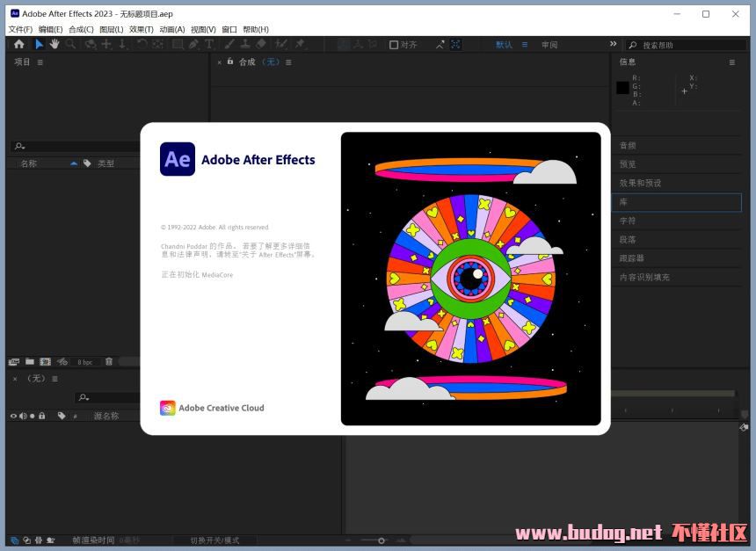Screen dimensions: 756x551
Task: Select the Zoom magnifier tool
Action: click(70, 44)
